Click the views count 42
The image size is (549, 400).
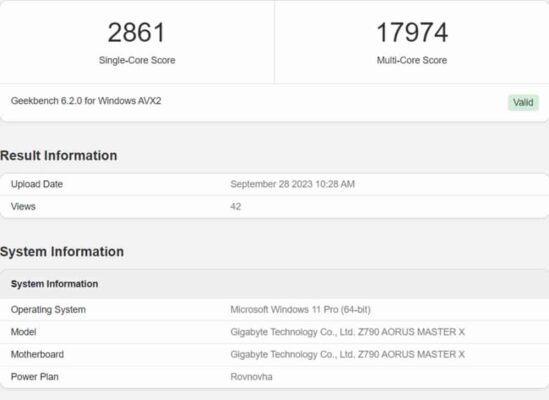pos(236,207)
